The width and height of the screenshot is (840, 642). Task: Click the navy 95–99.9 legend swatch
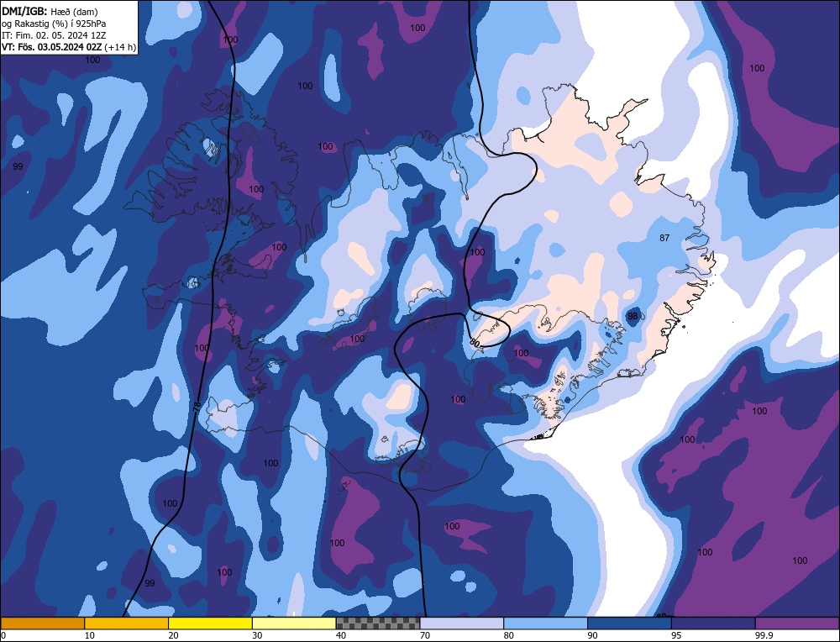tap(713, 624)
